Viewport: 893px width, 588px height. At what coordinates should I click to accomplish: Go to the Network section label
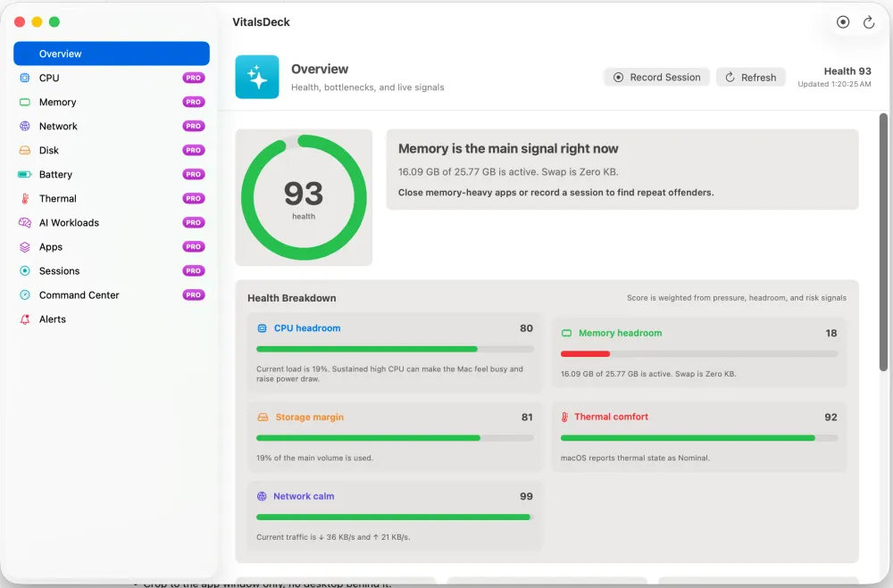(58, 127)
